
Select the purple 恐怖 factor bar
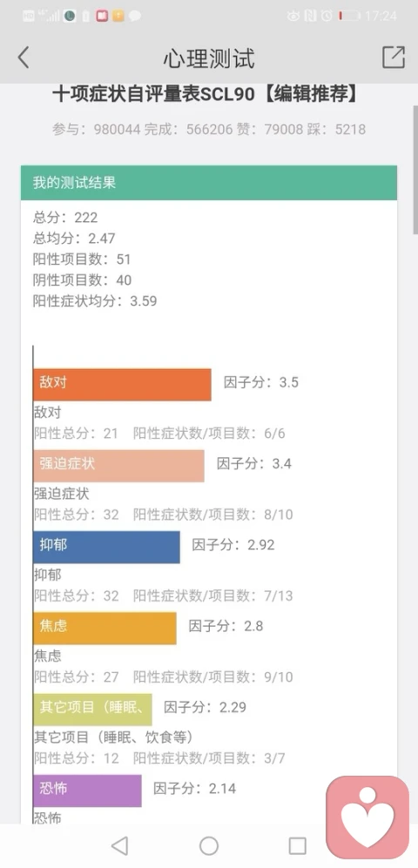tap(87, 791)
